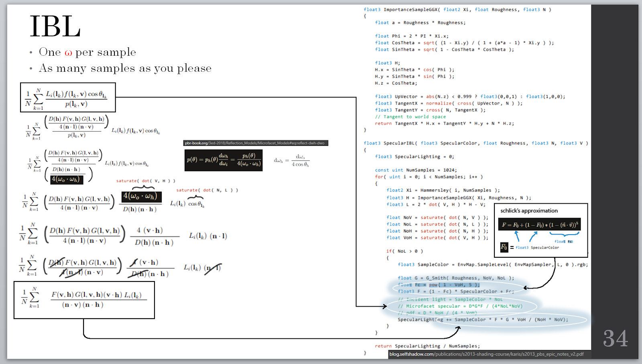Click the first boxed Monte Carlo sum formula
Image resolution: width=642 pixels, height=364 pixels.
click(68, 97)
